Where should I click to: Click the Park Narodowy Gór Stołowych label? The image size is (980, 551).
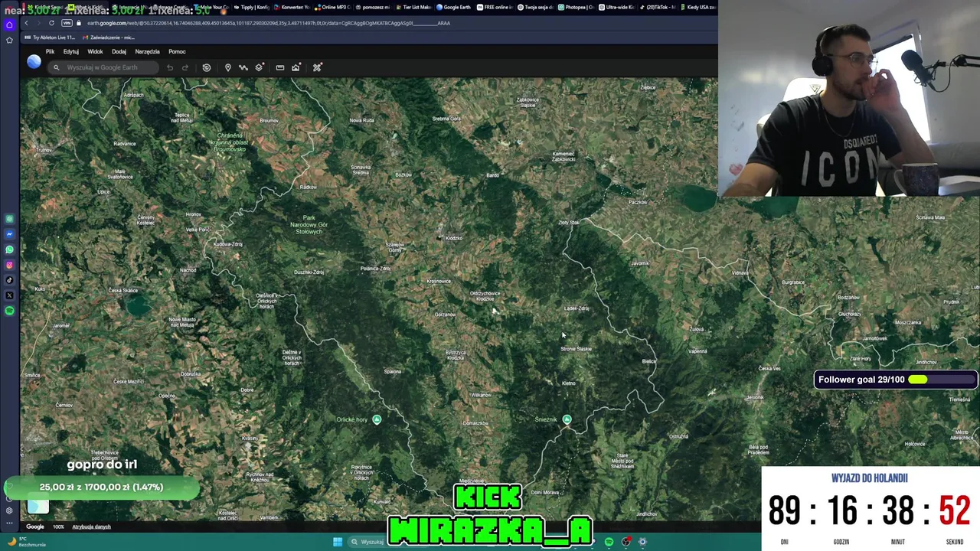(309, 224)
